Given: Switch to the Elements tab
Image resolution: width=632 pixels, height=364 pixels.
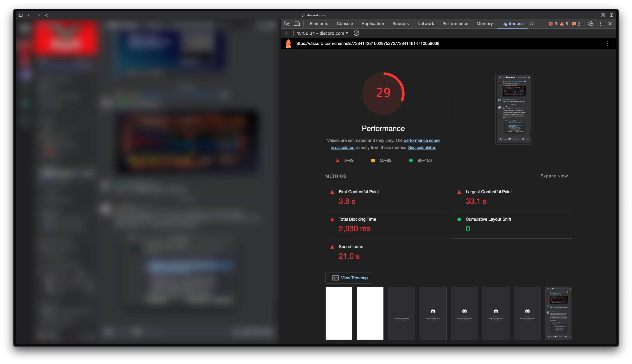Looking at the screenshot, I should pos(319,24).
